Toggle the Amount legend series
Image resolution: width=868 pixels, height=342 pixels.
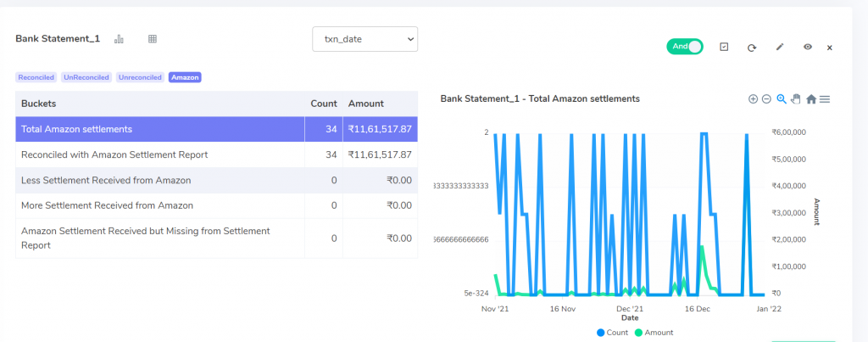coord(654,333)
